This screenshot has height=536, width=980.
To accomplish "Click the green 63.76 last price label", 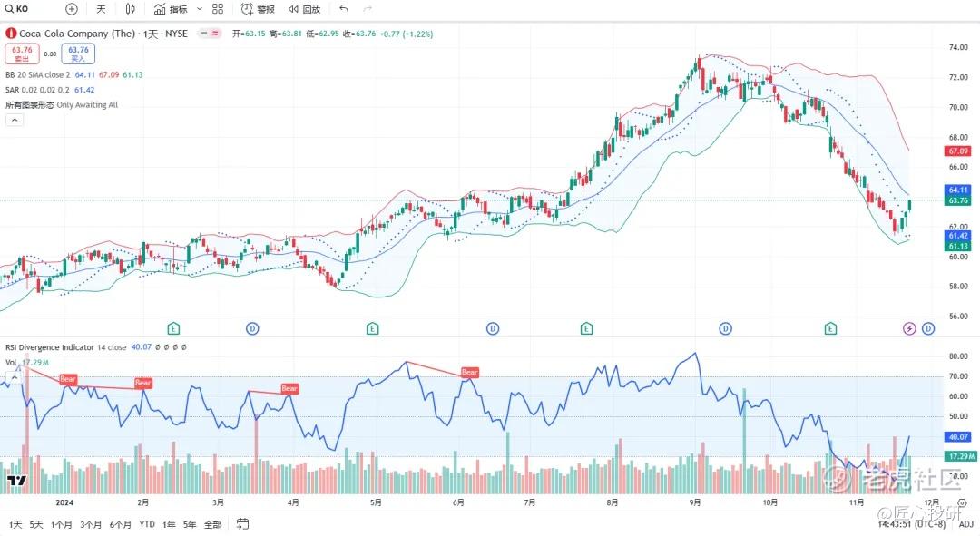I will pos(957,200).
